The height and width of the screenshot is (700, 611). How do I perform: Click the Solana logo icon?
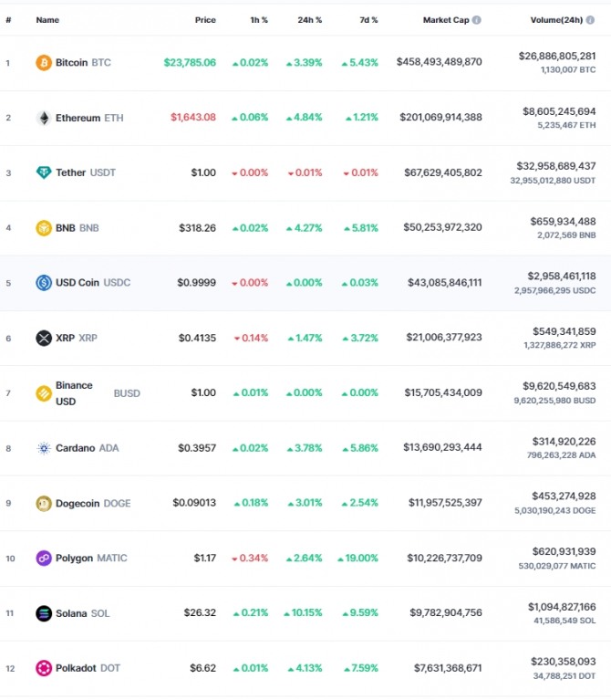pos(44,613)
